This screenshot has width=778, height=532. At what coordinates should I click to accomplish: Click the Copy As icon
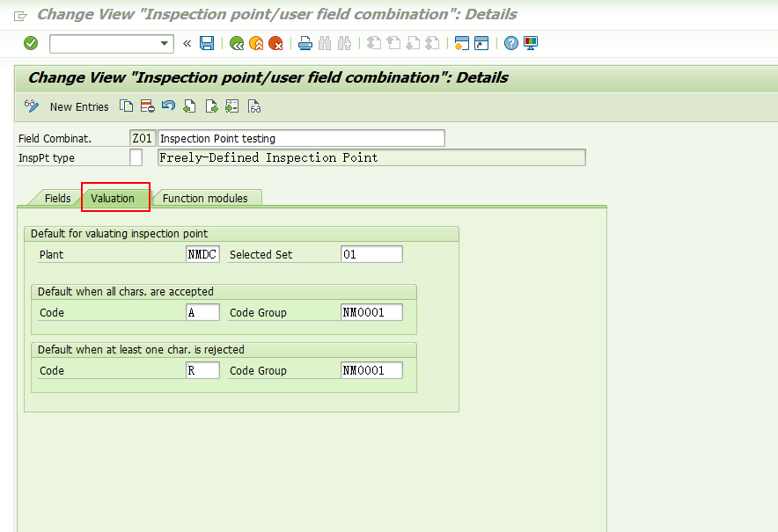[x=126, y=106]
